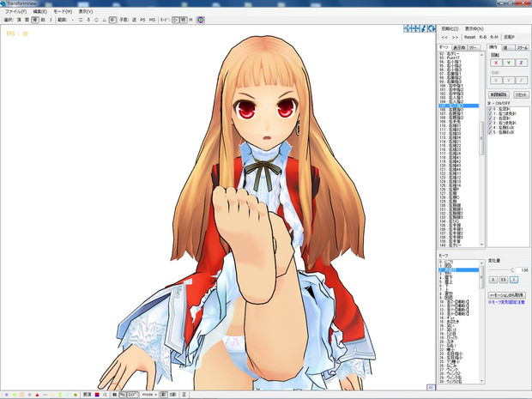Click the camera zoom icon in viewport
Viewport: 532px width, 399px height.
pos(423,28)
